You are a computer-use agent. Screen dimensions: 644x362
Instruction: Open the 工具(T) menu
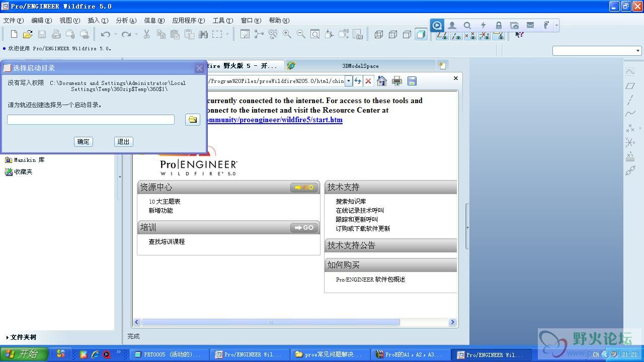pyautogui.click(x=222, y=21)
